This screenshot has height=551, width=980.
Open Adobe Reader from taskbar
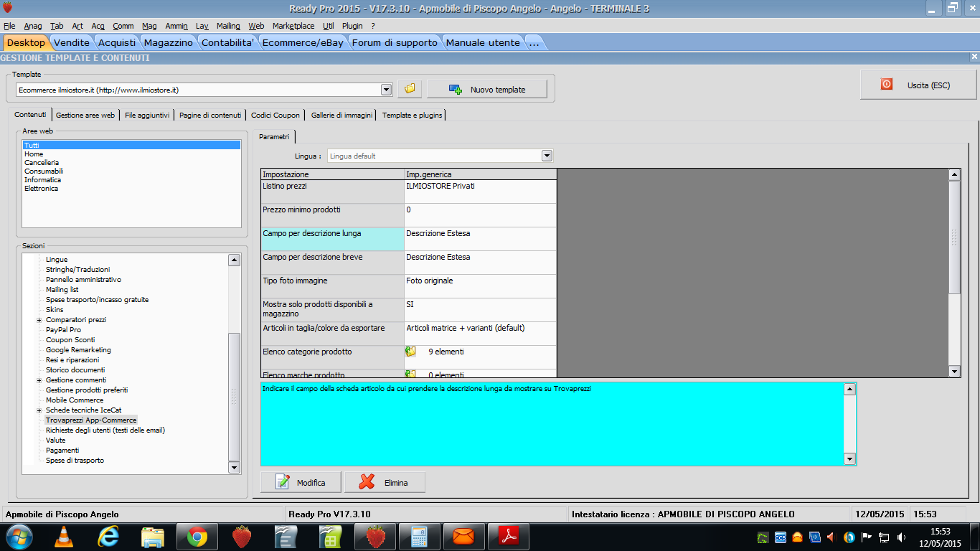point(509,537)
